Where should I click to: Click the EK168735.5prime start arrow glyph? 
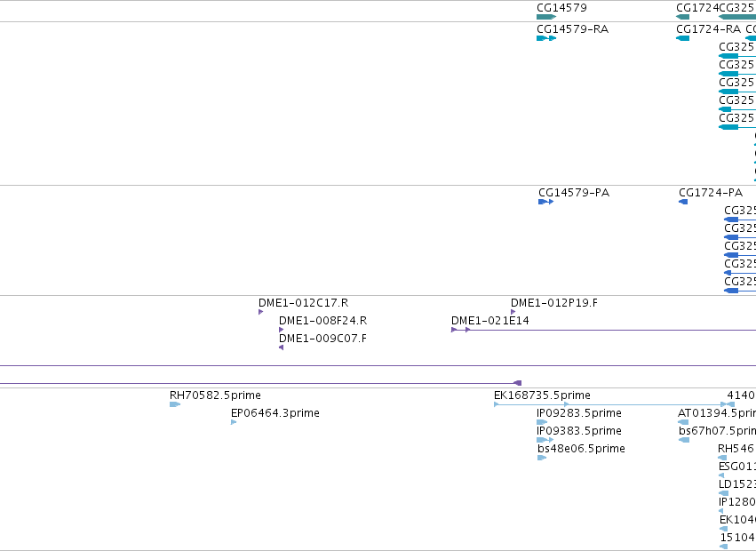(497, 404)
